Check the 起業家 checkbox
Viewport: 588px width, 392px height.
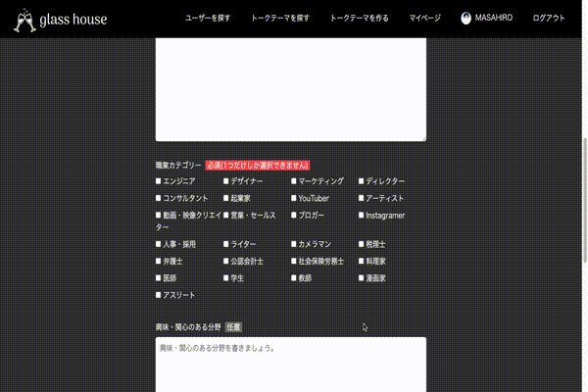[x=225, y=198]
